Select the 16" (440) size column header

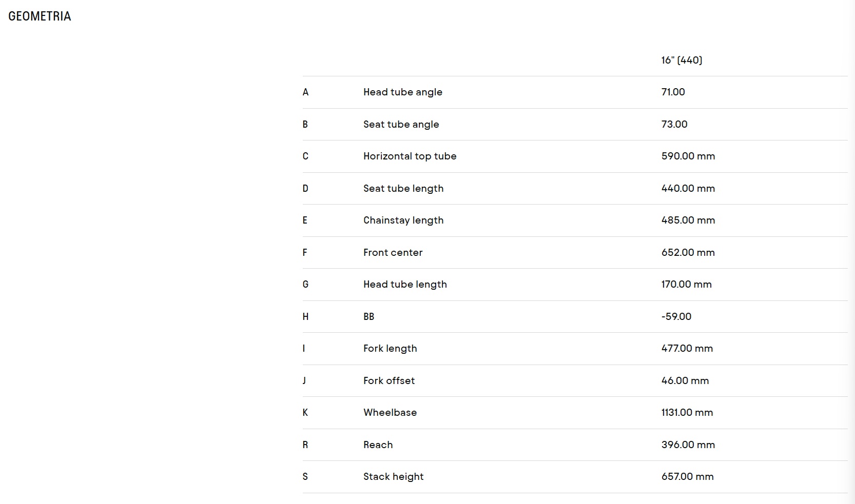pos(682,60)
